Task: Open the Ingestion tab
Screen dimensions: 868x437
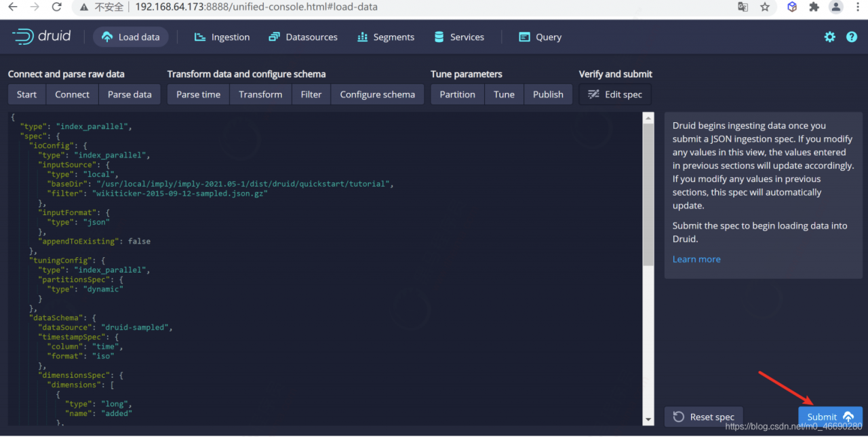Action: click(x=222, y=37)
